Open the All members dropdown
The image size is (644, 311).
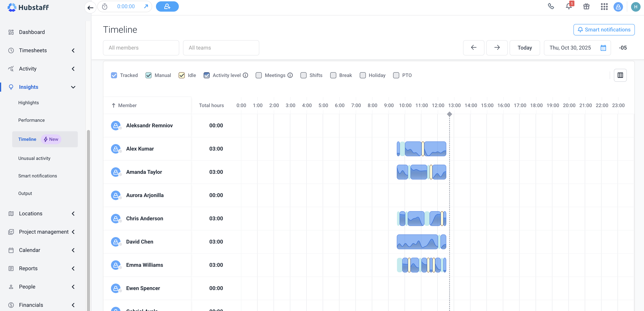(x=141, y=48)
